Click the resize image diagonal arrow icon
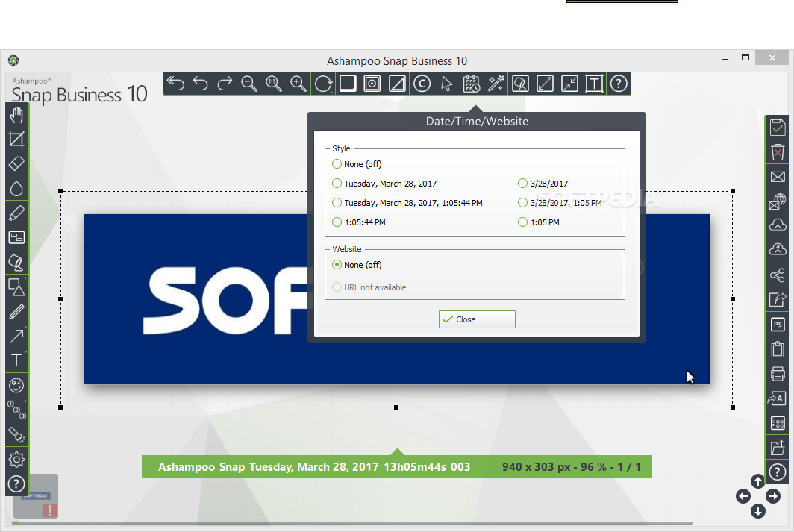 (545, 84)
